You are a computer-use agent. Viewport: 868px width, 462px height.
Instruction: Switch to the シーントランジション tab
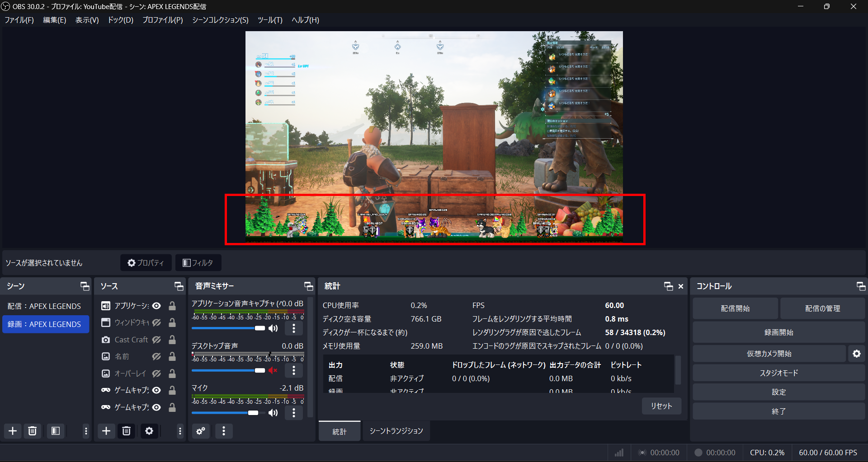[x=396, y=431]
